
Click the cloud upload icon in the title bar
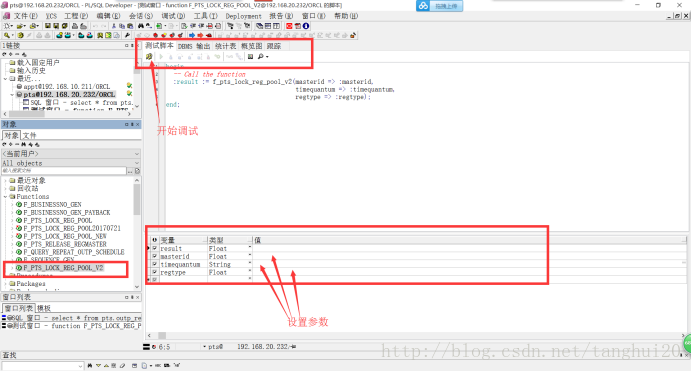click(424, 6)
